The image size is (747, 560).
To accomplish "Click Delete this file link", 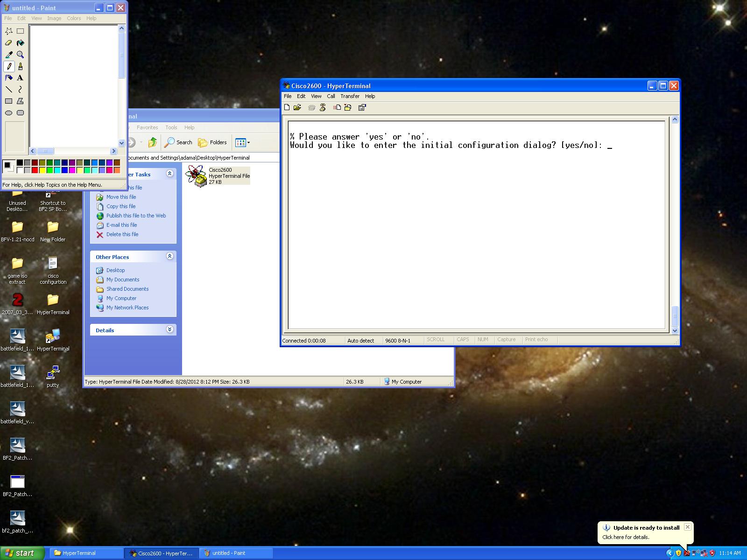I will point(122,234).
